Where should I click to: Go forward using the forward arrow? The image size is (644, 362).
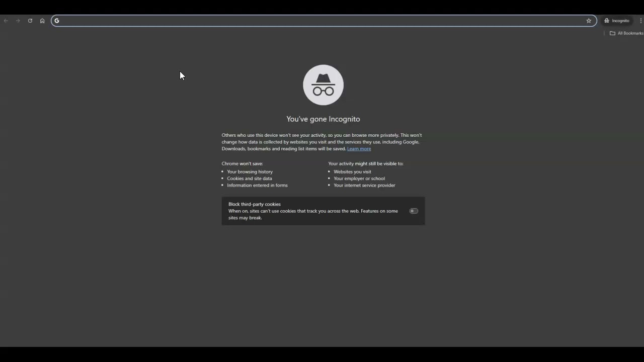tap(18, 21)
